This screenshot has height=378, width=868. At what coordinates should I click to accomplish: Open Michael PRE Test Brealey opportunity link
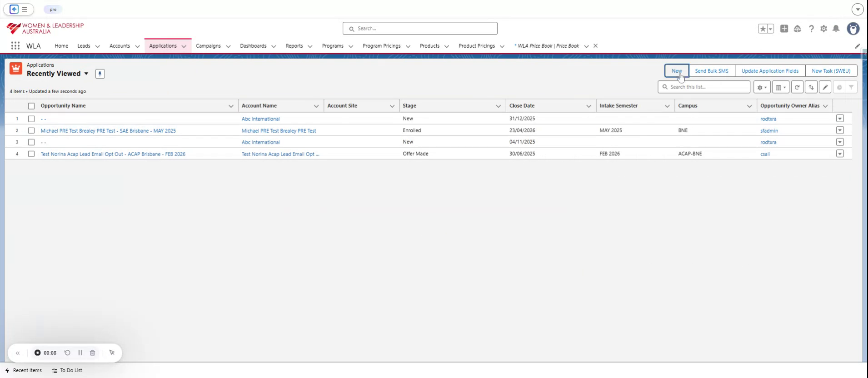pos(108,131)
